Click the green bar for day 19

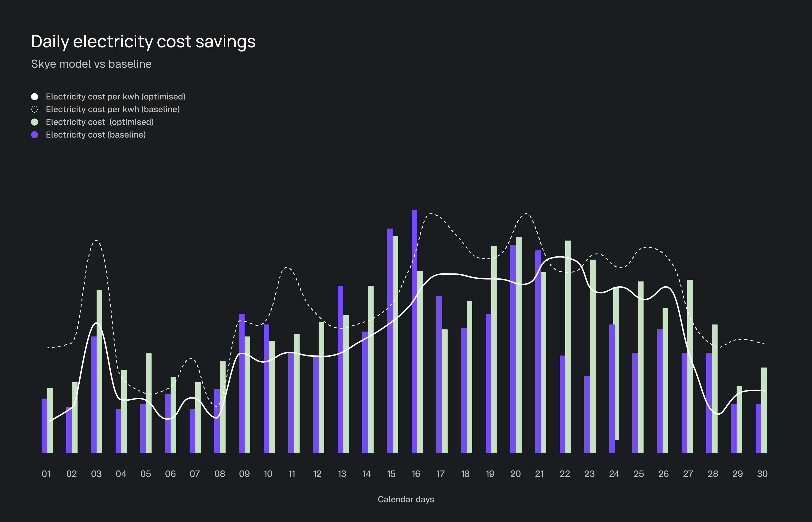[x=494, y=349]
